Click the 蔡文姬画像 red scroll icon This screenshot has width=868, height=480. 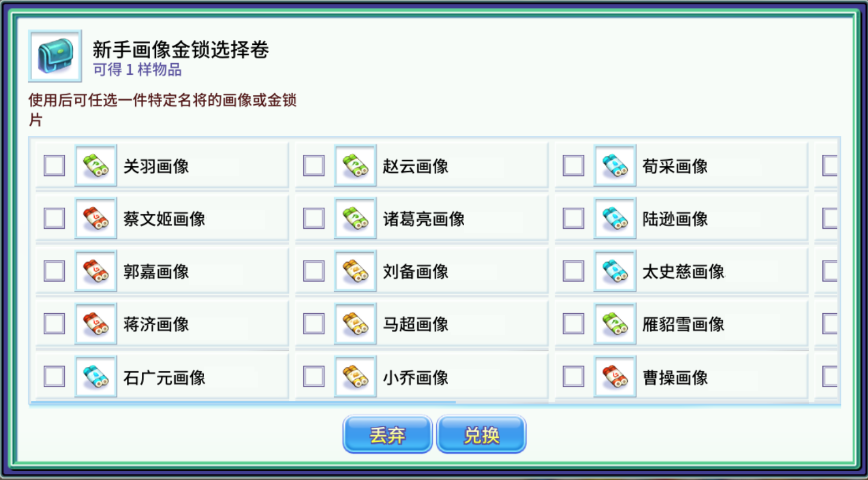[96, 218]
